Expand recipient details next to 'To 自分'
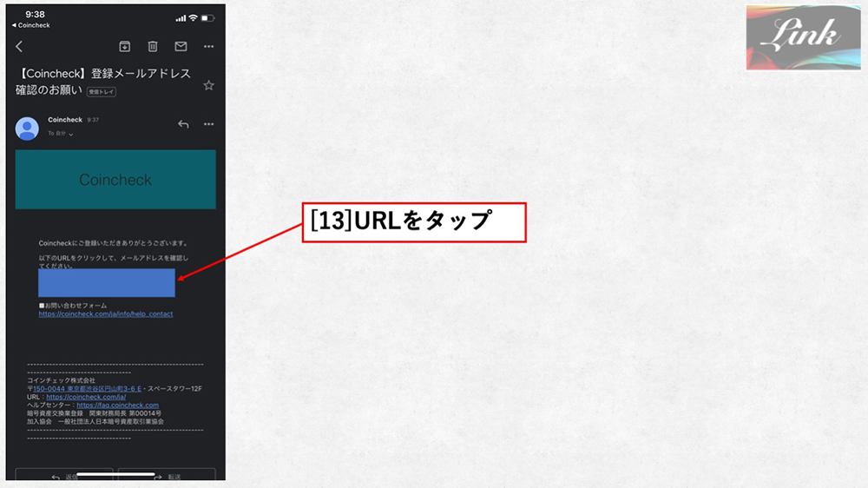 (x=71, y=134)
